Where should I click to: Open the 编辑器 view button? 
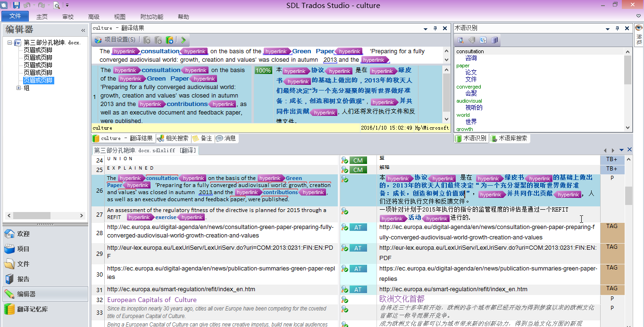[x=45, y=294]
